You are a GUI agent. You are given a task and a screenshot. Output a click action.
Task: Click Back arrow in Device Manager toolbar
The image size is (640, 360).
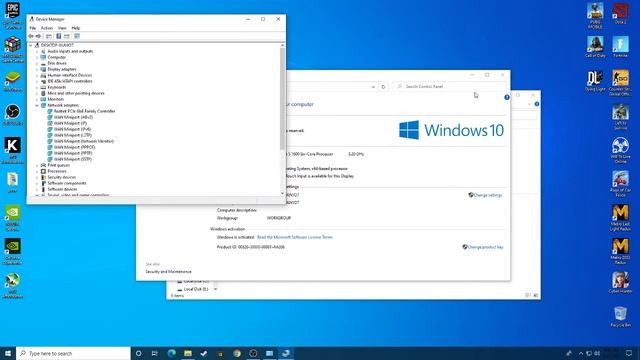31,36
